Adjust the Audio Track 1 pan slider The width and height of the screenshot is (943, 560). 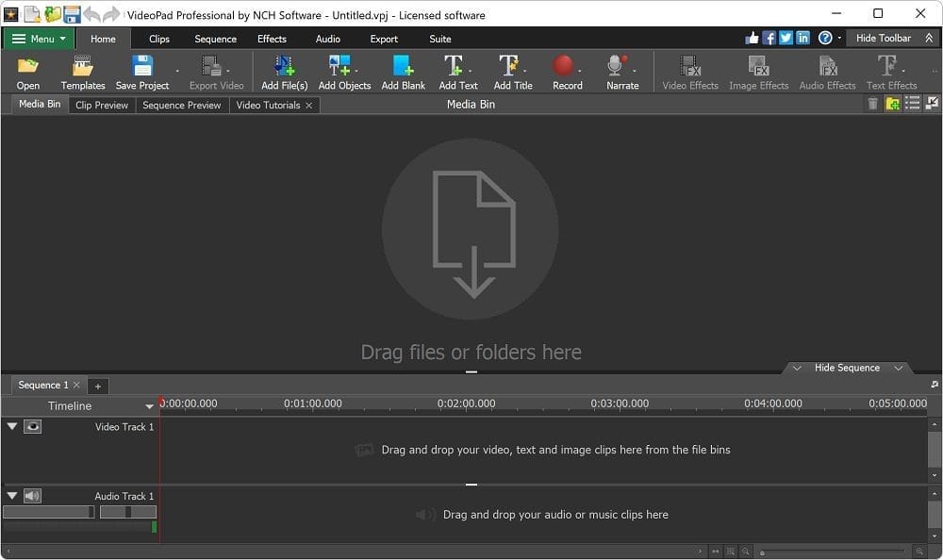pos(128,512)
